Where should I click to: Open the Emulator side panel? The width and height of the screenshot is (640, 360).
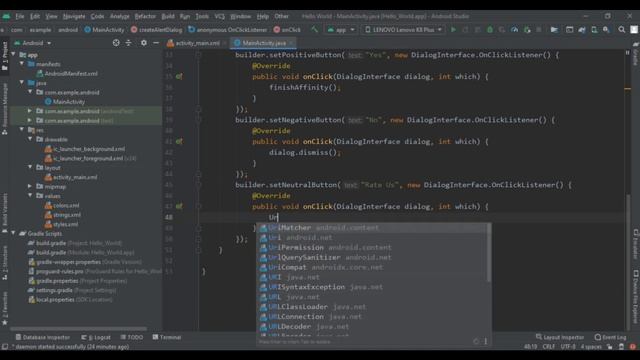(x=636, y=244)
